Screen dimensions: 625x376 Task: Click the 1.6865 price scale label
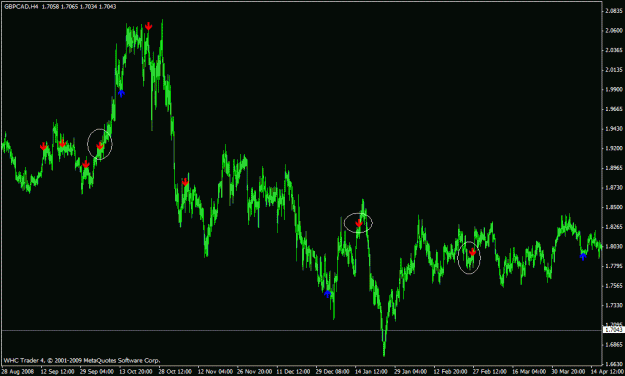pos(614,345)
